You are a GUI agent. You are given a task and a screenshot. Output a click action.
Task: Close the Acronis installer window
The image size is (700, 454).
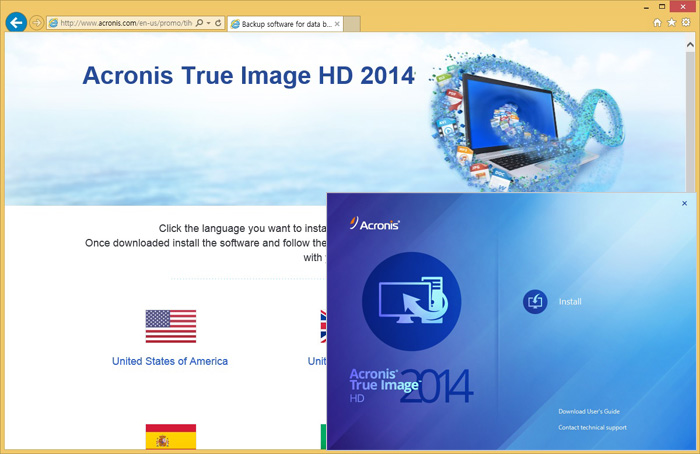pyautogui.click(x=684, y=204)
